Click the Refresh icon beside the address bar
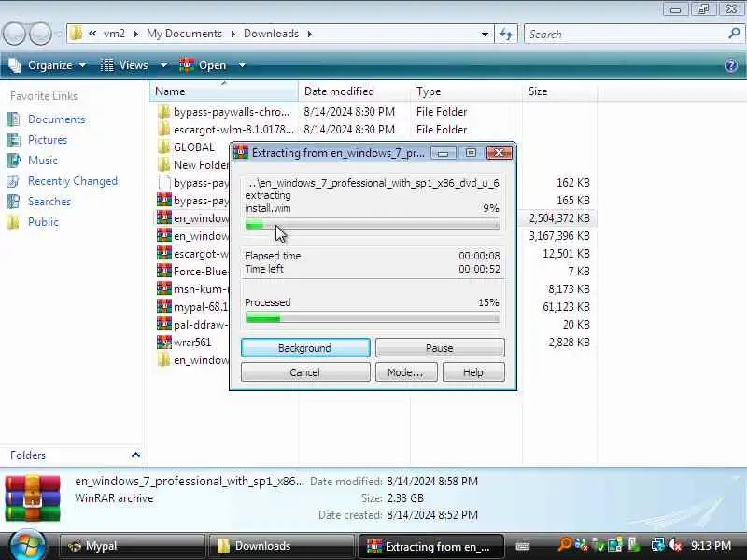This screenshot has height=560, width=747. [x=506, y=35]
